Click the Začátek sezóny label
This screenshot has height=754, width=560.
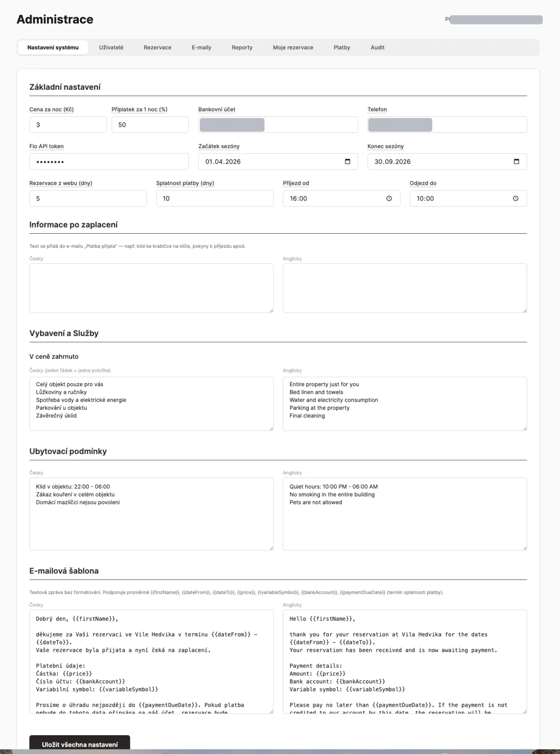coord(219,146)
